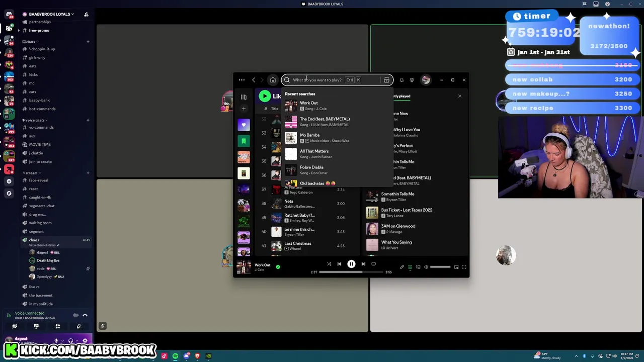The width and height of the screenshot is (644, 362).
Task: Add channel to voice chats category
Action: tap(88, 120)
